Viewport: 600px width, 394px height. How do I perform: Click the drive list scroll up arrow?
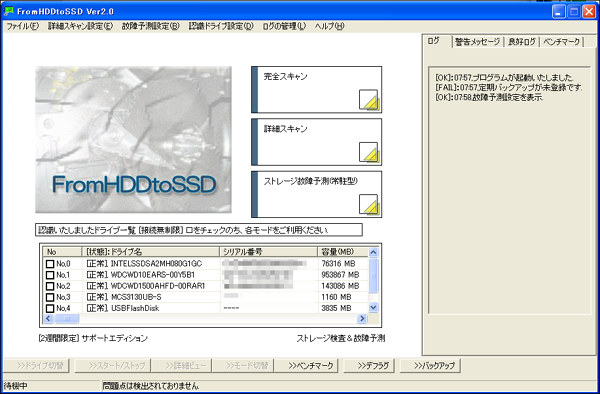click(374, 252)
